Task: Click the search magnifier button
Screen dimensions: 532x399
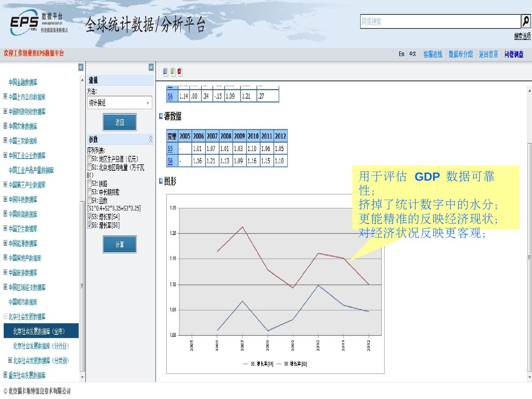Action: coord(526,21)
